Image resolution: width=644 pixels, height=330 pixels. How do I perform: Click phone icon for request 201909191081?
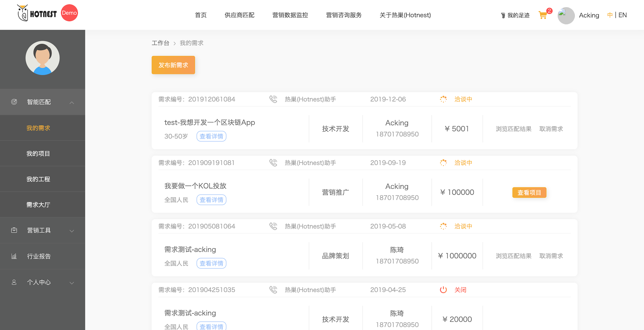tap(273, 162)
